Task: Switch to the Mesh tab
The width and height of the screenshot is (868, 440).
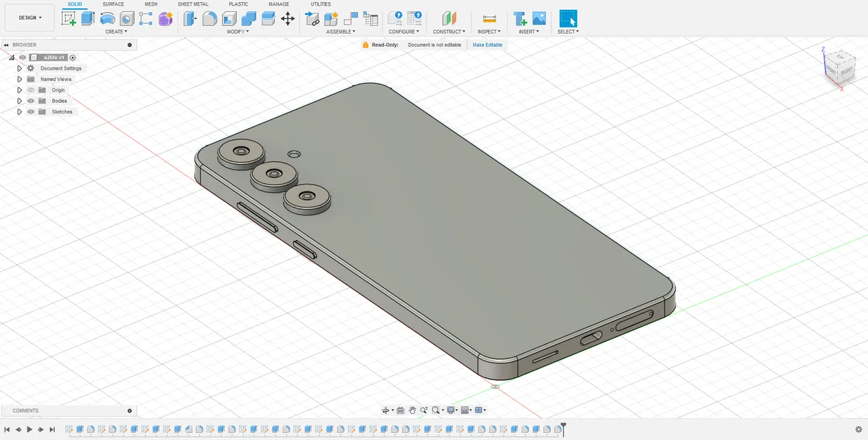Action: coord(151,4)
